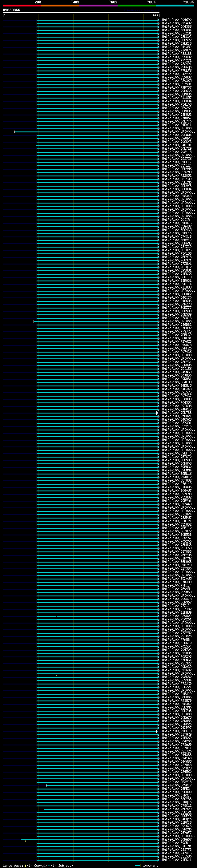
Task: Open hit UniRef100_B8C8B4
Action: tap(176, 30)
